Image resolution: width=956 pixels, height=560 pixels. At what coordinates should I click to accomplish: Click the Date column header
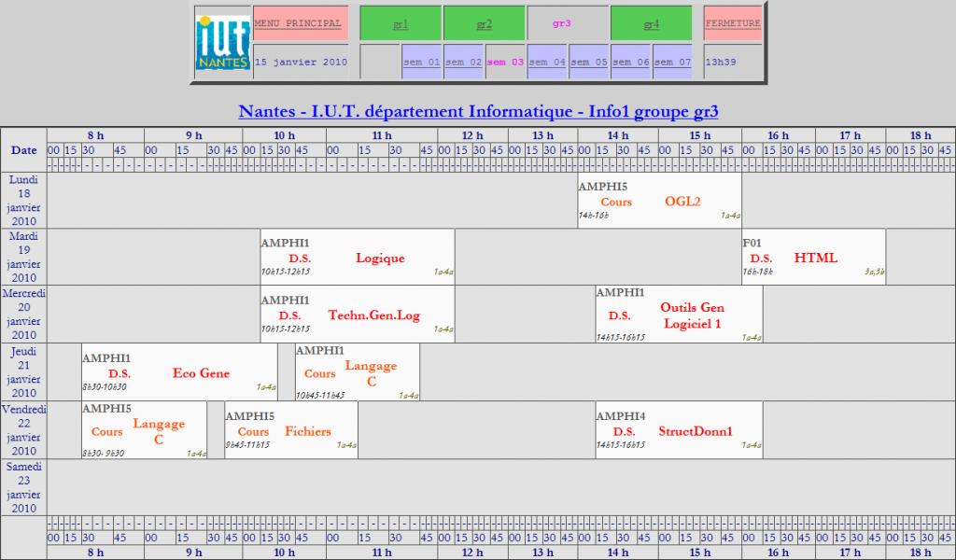(23, 150)
